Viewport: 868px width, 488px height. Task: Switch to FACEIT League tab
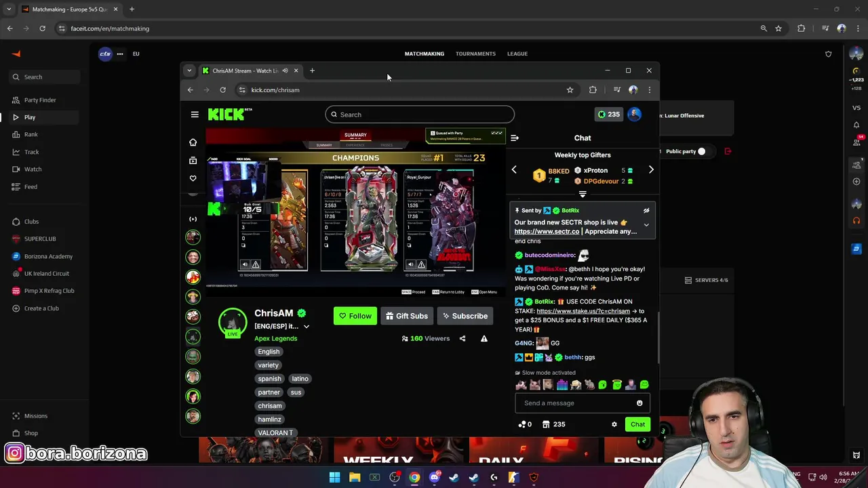pyautogui.click(x=517, y=54)
